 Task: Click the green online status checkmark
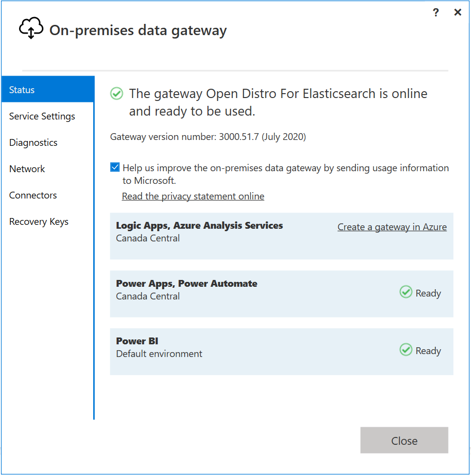pyautogui.click(x=117, y=94)
